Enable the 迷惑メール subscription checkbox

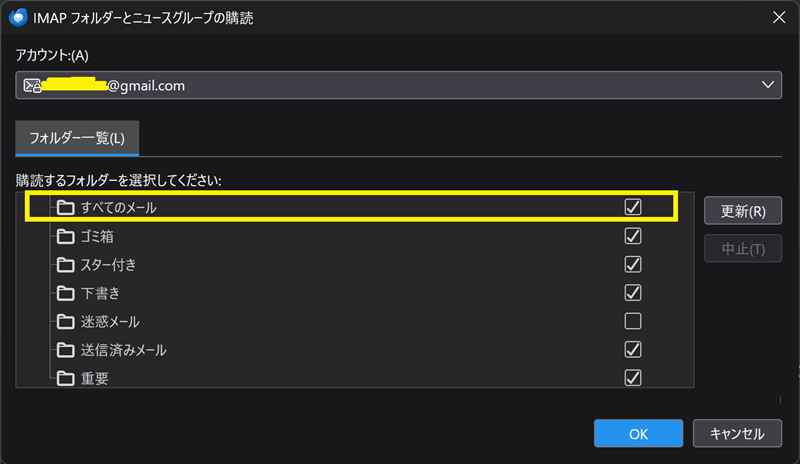coord(633,321)
